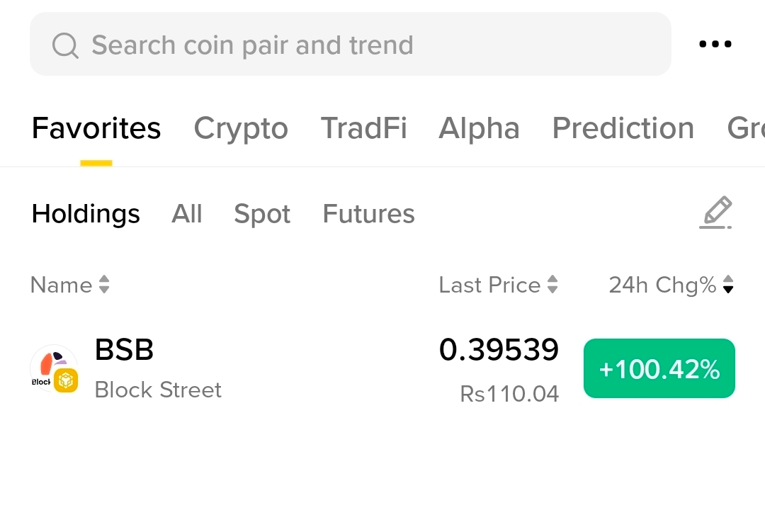
Task: Sort list by Last Price column
Action: click(x=490, y=285)
